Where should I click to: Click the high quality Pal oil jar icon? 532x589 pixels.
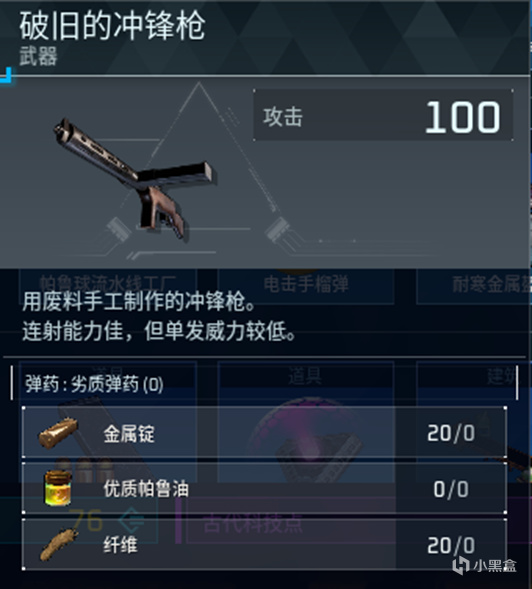(x=58, y=489)
